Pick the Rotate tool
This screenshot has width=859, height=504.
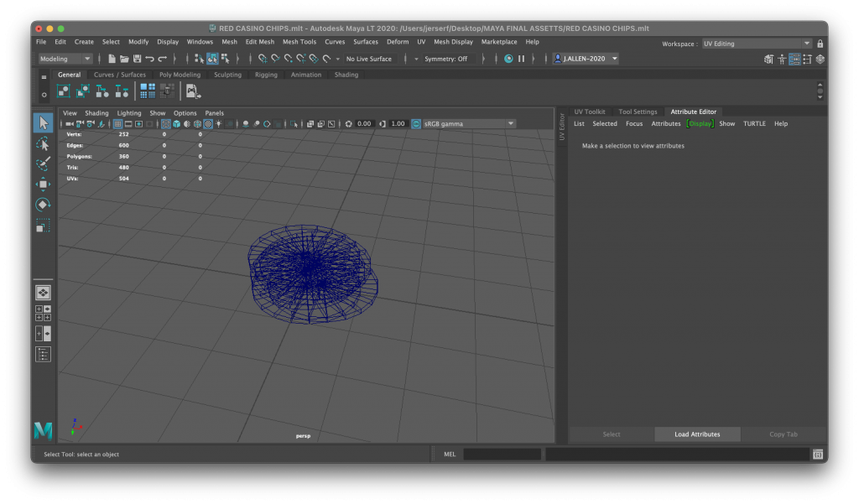coord(43,205)
